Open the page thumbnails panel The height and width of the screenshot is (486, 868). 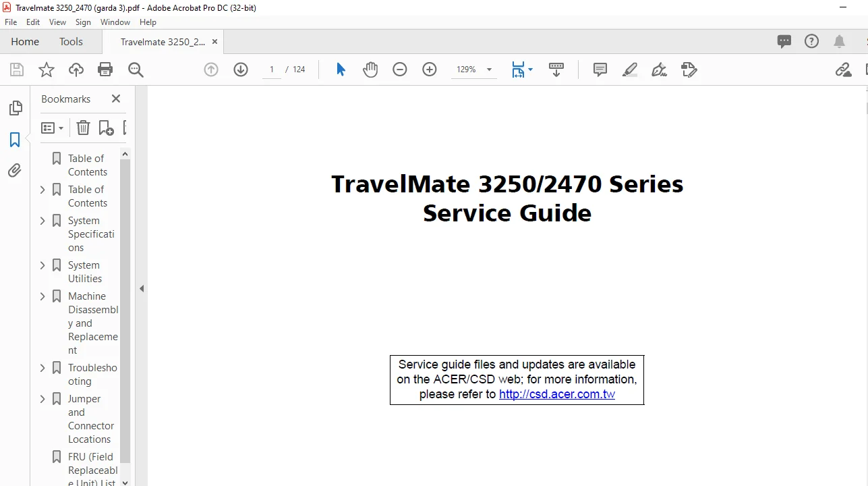click(15, 108)
